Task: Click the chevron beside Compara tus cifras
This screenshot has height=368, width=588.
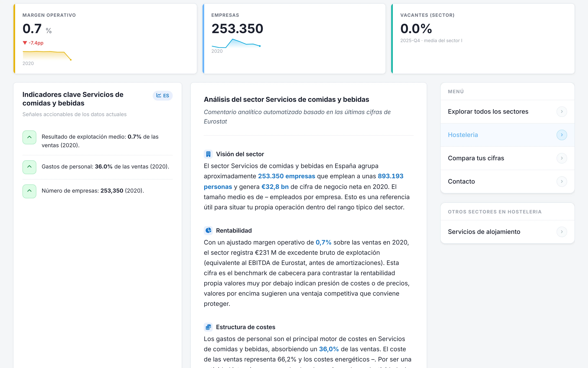Action: pos(562,158)
